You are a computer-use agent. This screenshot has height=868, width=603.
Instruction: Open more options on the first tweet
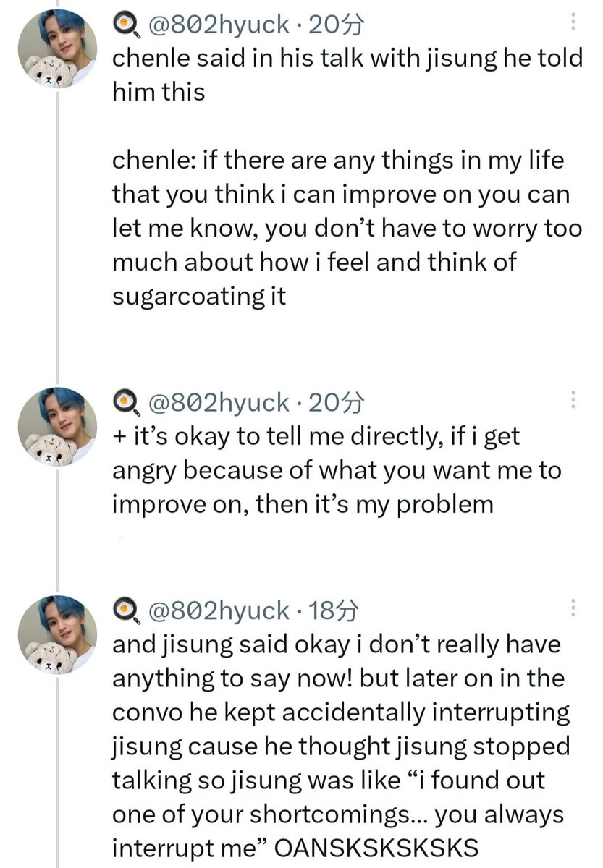point(573,22)
